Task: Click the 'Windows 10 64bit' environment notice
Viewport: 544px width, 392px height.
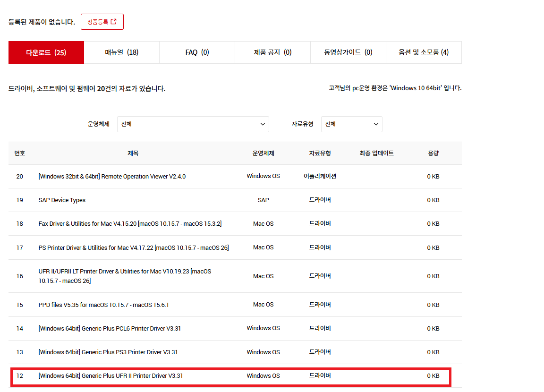Action: click(395, 88)
